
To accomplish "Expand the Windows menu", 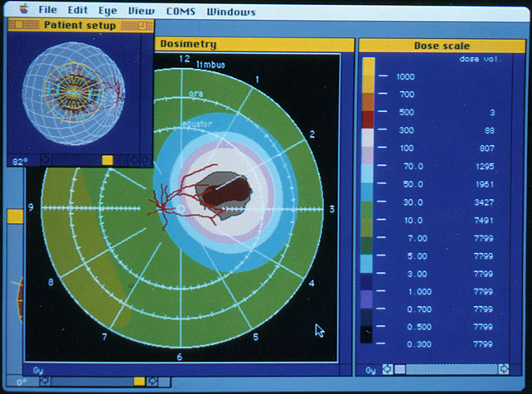I will point(230,12).
